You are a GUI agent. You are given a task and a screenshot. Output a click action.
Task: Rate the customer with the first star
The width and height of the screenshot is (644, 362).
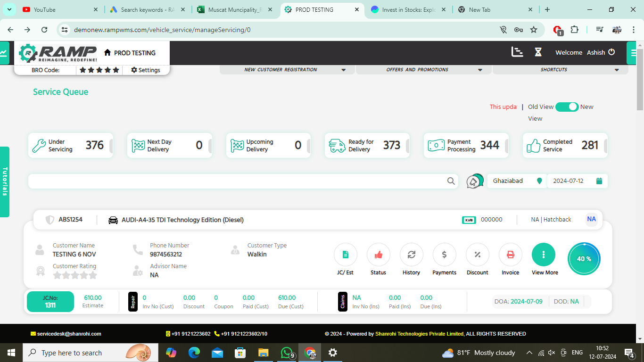tap(56, 275)
